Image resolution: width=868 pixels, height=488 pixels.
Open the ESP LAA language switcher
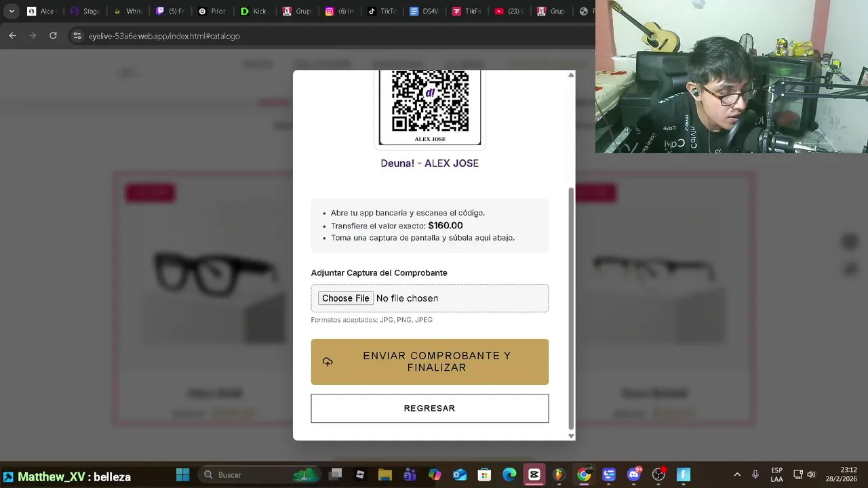(x=777, y=474)
